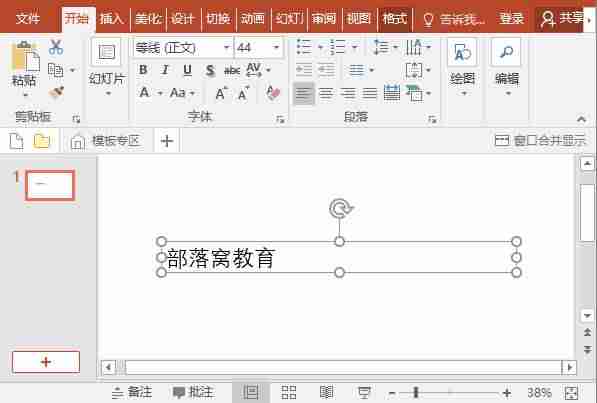597x403 pixels.
Task: Toggle align right button
Action: pyautogui.click(x=348, y=93)
